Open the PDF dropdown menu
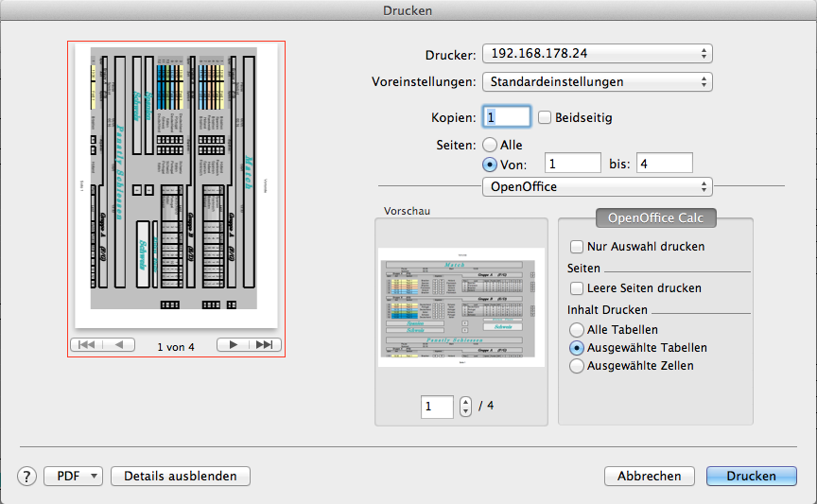The height and width of the screenshot is (504, 817). 73,477
